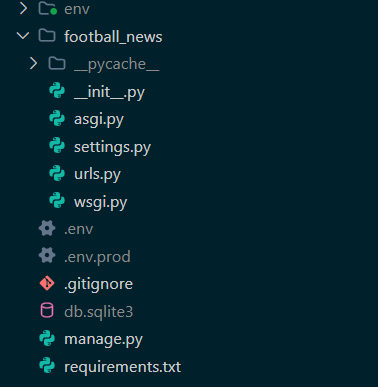Select the football_news folder label
The height and width of the screenshot is (387, 378).
[x=113, y=36]
